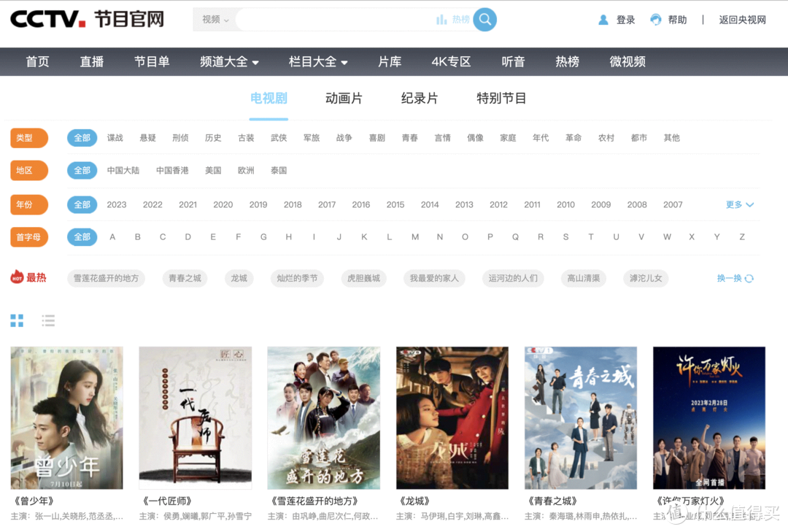Image resolution: width=788 pixels, height=532 pixels.
Task: Open 微视频 in the navigation bar
Action: pos(627,62)
